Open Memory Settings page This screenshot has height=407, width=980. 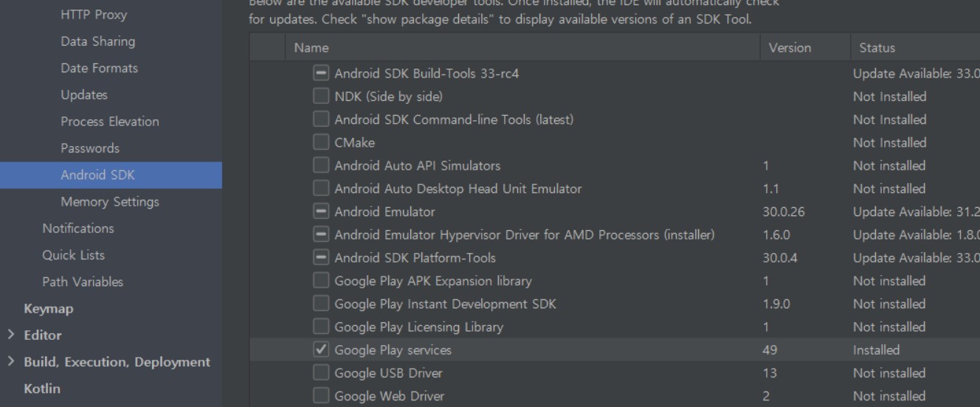coord(110,201)
